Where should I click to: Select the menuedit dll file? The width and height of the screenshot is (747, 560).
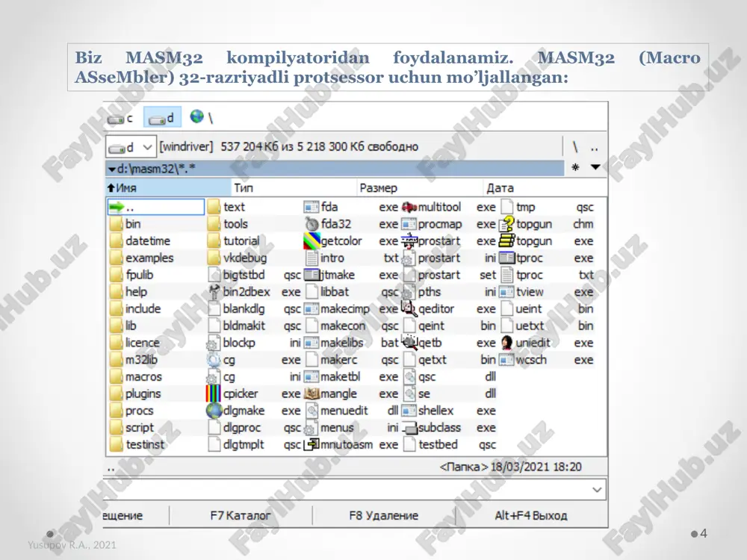pos(352,411)
